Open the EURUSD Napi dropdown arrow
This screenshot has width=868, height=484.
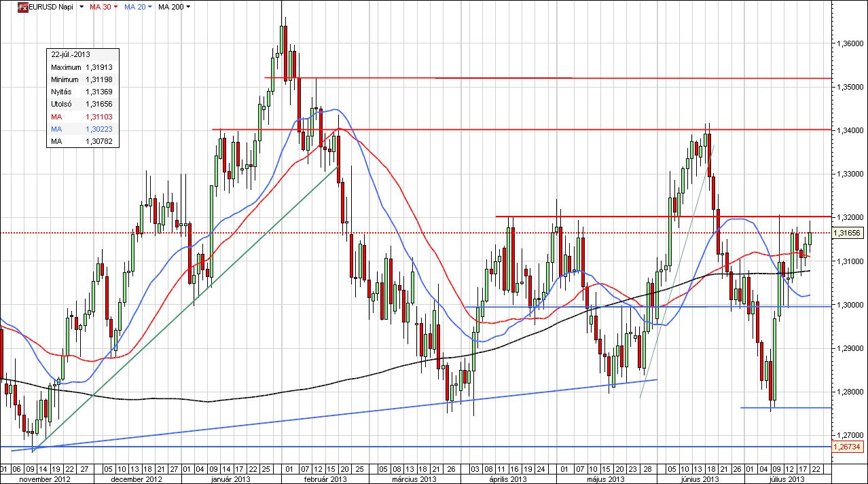click(82, 7)
